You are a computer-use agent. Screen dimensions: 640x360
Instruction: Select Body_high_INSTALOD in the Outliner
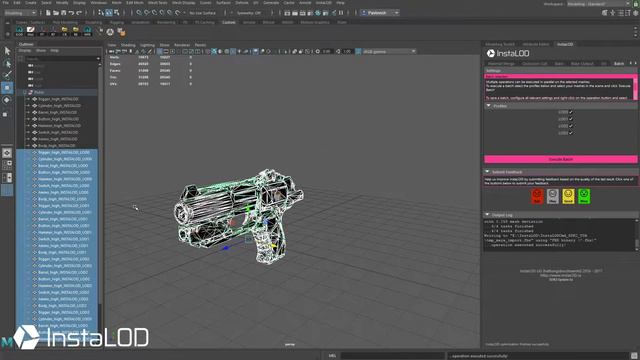click(56, 146)
